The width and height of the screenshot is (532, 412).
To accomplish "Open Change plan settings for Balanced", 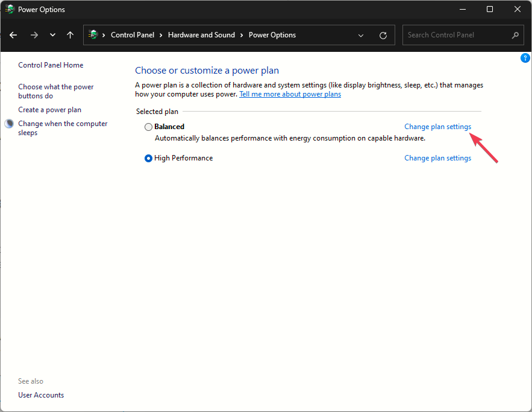I will pos(437,127).
